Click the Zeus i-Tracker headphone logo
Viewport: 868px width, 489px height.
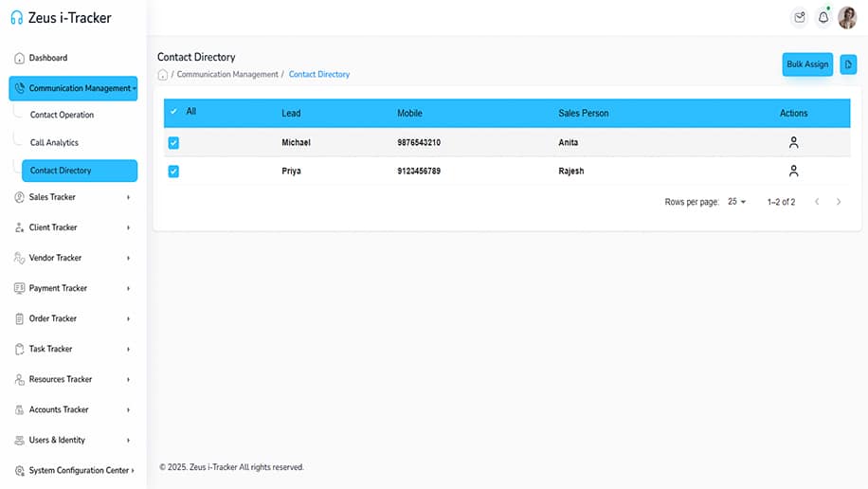click(x=16, y=18)
